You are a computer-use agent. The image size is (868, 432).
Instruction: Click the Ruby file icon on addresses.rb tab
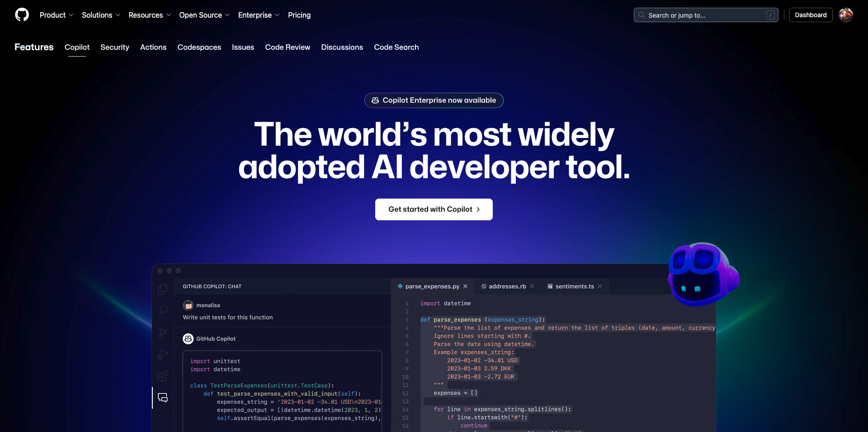pos(484,286)
